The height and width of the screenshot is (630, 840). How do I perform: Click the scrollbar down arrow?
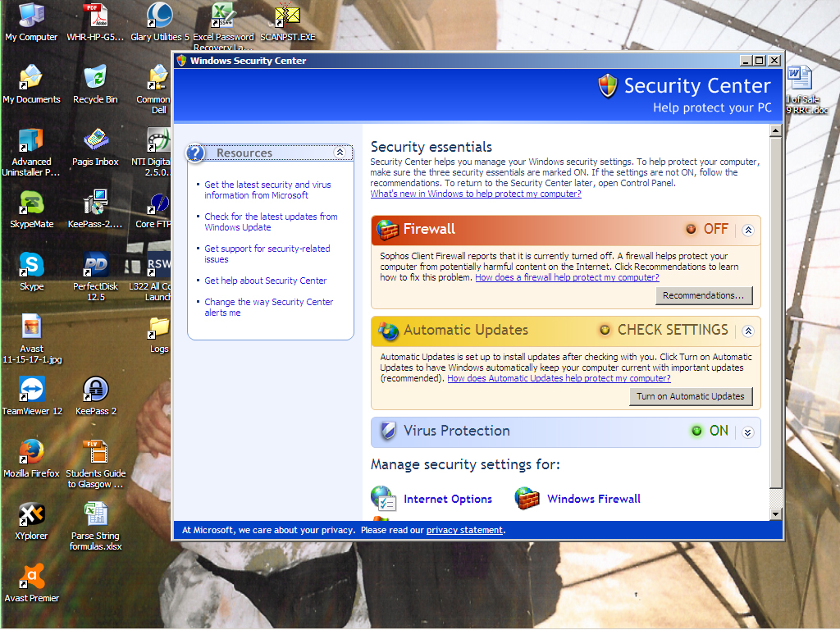point(775,514)
